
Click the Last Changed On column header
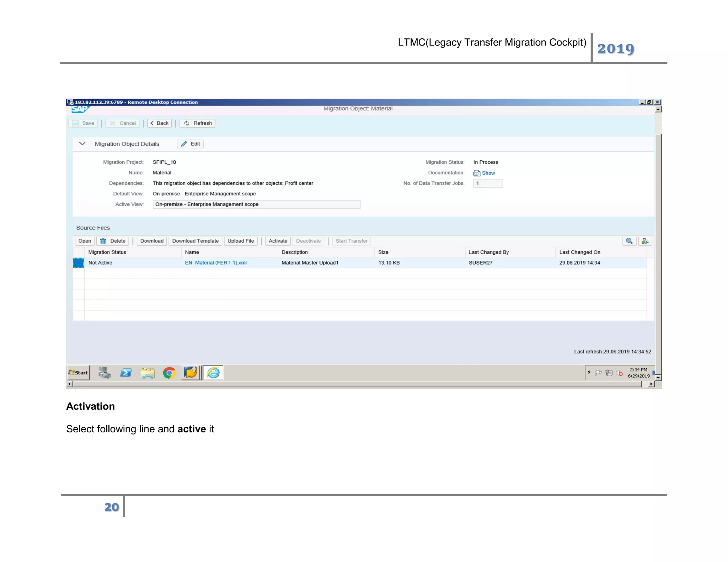579,252
